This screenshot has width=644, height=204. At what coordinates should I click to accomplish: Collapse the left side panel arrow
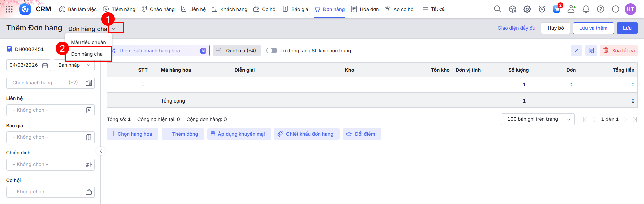pos(101,151)
